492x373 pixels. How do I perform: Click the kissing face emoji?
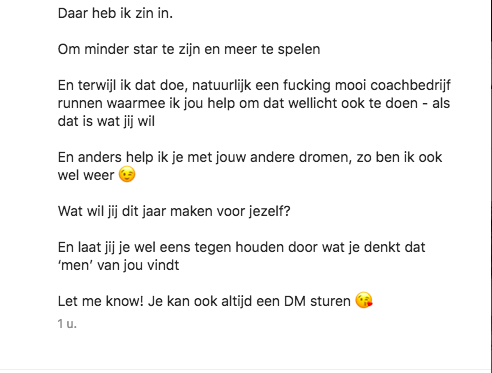364,300
